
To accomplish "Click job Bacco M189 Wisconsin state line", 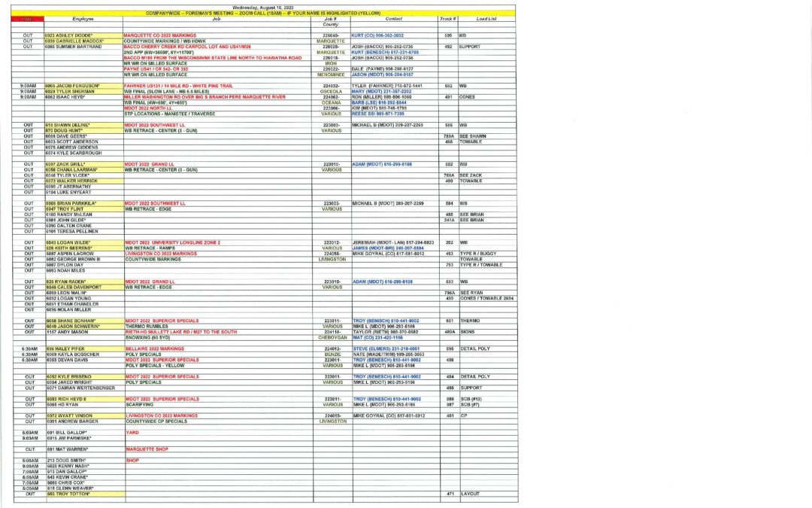I will 212,58.
